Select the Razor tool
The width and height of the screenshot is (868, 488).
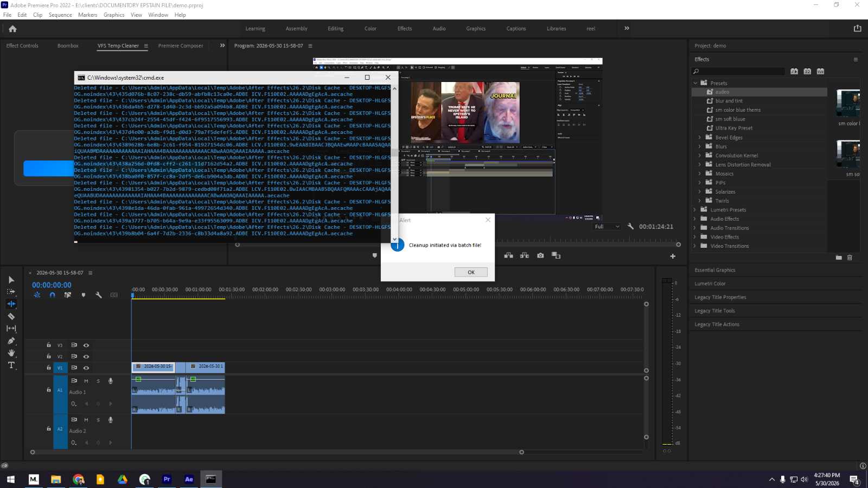[x=11, y=316]
